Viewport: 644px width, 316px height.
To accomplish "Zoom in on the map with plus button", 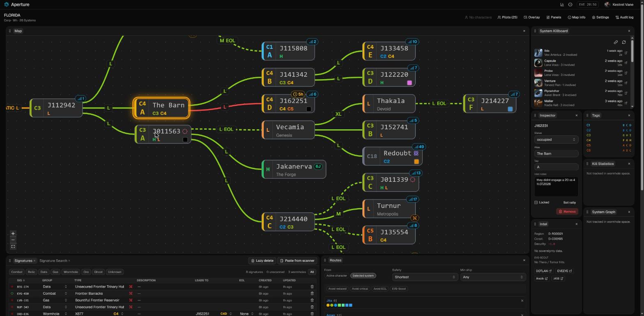I will (x=13, y=234).
